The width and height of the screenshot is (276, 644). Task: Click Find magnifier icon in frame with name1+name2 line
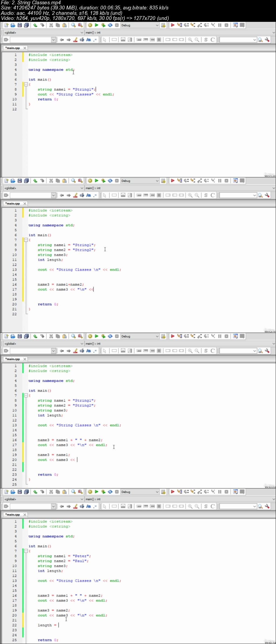pos(73,181)
